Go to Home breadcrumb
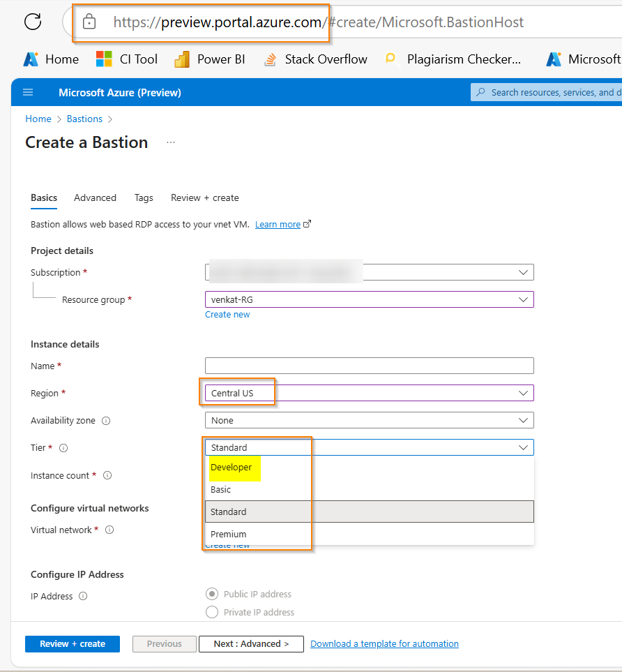Viewport: 622px width, 672px height. click(38, 119)
